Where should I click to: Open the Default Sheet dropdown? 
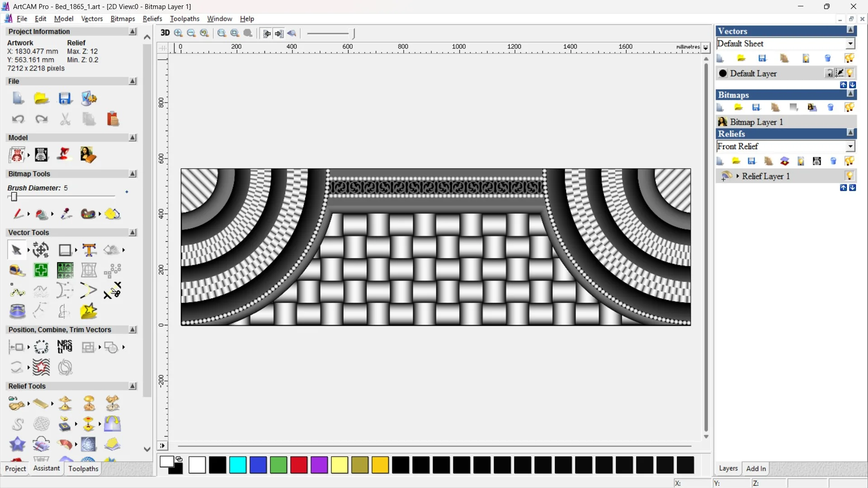850,44
